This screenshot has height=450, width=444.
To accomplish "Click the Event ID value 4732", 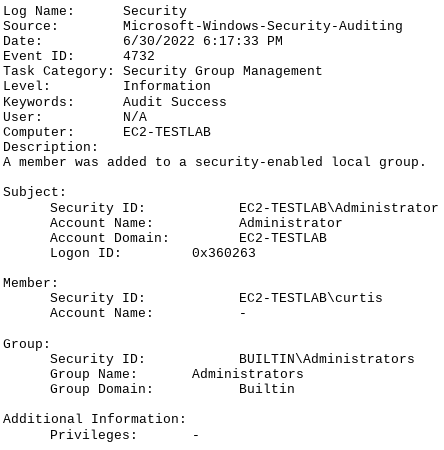I will [139, 56].
